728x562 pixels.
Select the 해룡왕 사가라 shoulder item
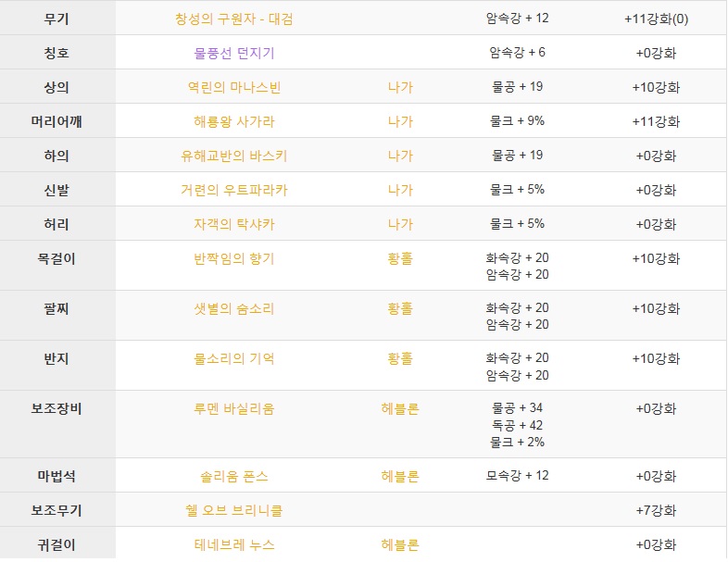click(233, 122)
